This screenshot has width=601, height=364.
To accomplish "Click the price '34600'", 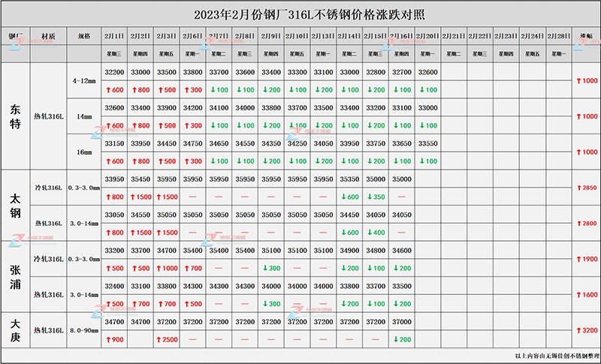I will point(402,251).
